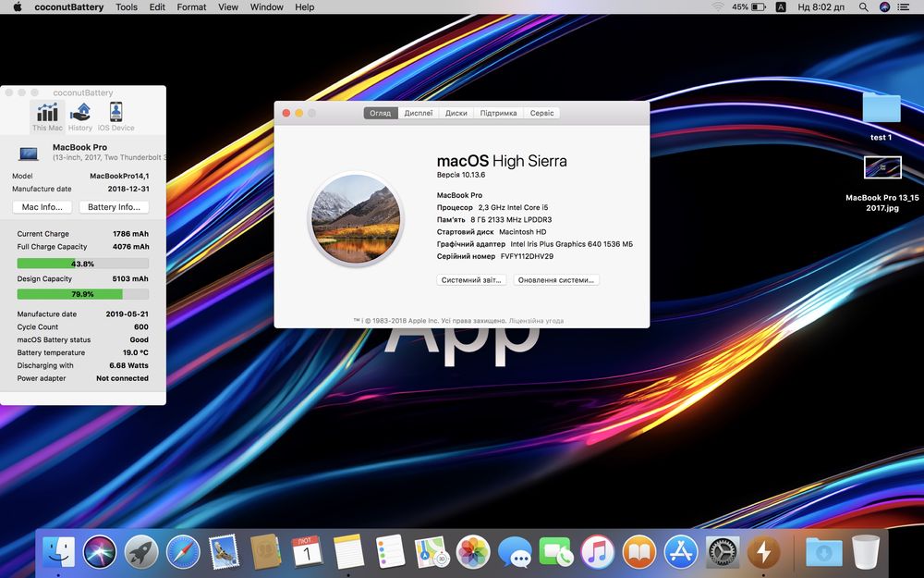924x578 pixels.
Task: Open Messages in the Dock
Action: pyautogui.click(x=515, y=553)
